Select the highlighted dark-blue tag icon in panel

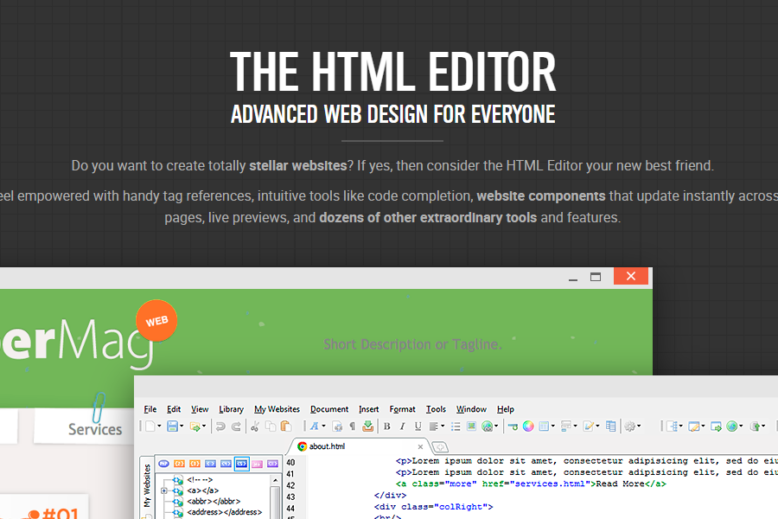pos(242,463)
